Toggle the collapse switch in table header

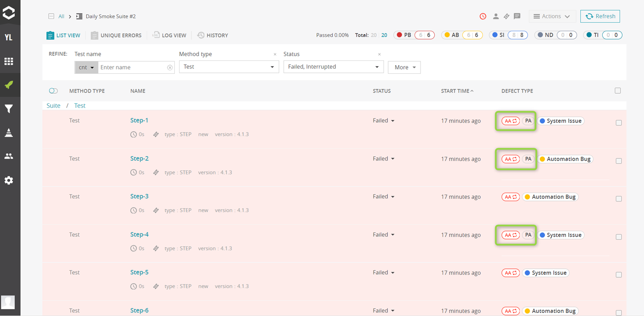tap(53, 91)
